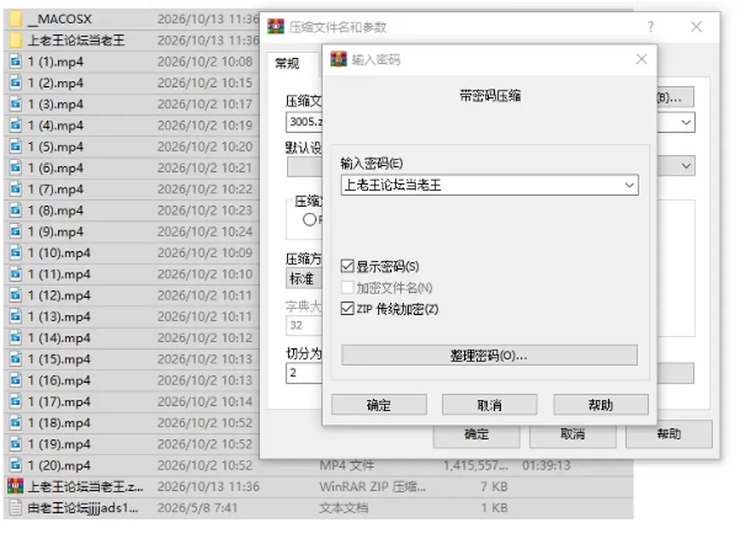740x560 pixels.
Task: Click the split volume size field
Action: point(304,373)
